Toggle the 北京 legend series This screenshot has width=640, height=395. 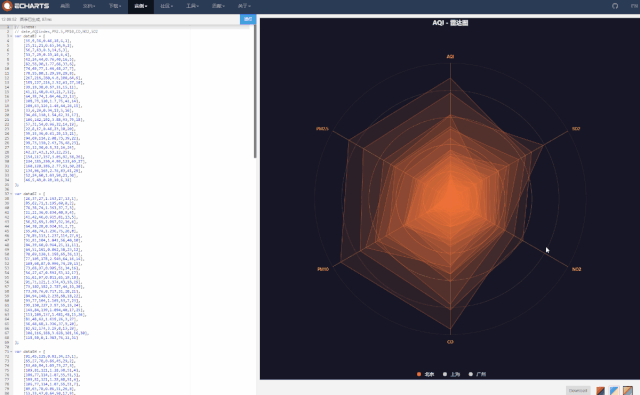pyautogui.click(x=425, y=374)
